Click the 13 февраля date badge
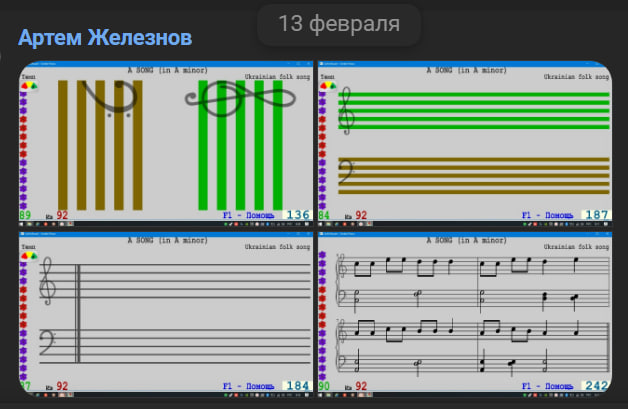 coord(339,23)
